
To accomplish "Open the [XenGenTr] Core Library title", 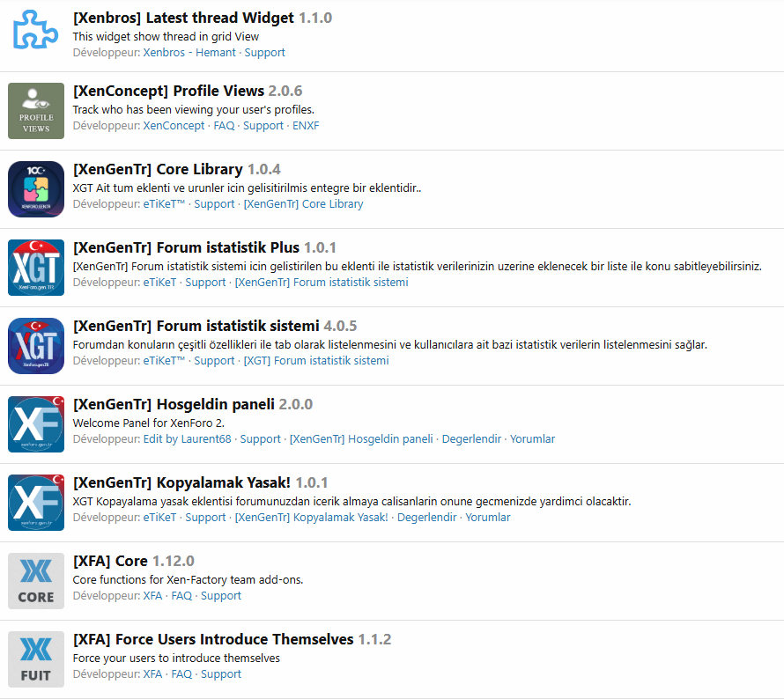I will pos(158,169).
